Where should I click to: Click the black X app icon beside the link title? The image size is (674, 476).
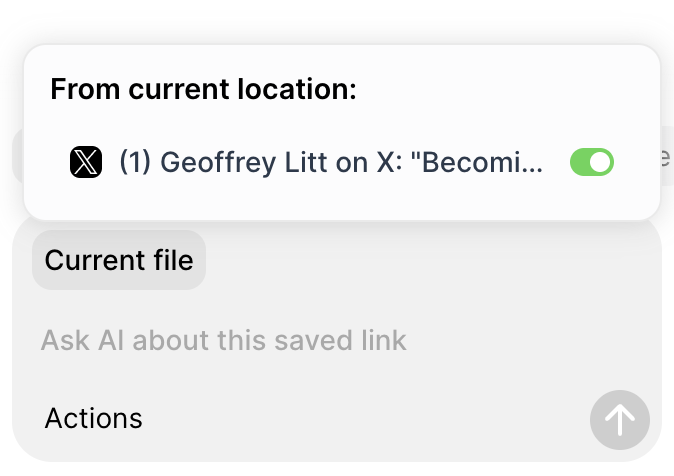(86, 162)
